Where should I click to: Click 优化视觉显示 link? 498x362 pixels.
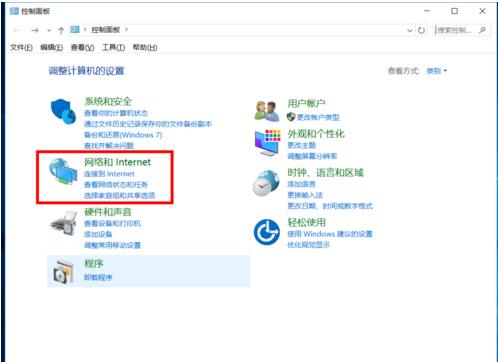pos(309,245)
